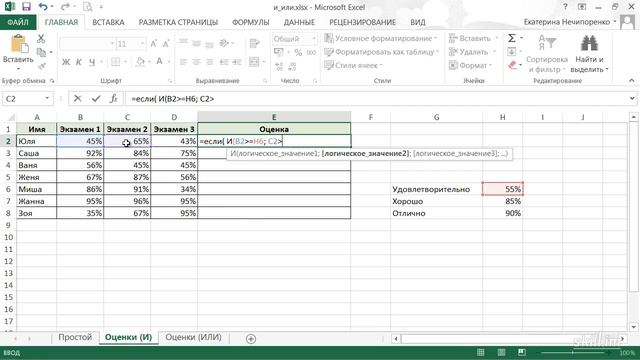This screenshot has width=640, height=360.
Task: Expand the formula bar
Action: 632,99
